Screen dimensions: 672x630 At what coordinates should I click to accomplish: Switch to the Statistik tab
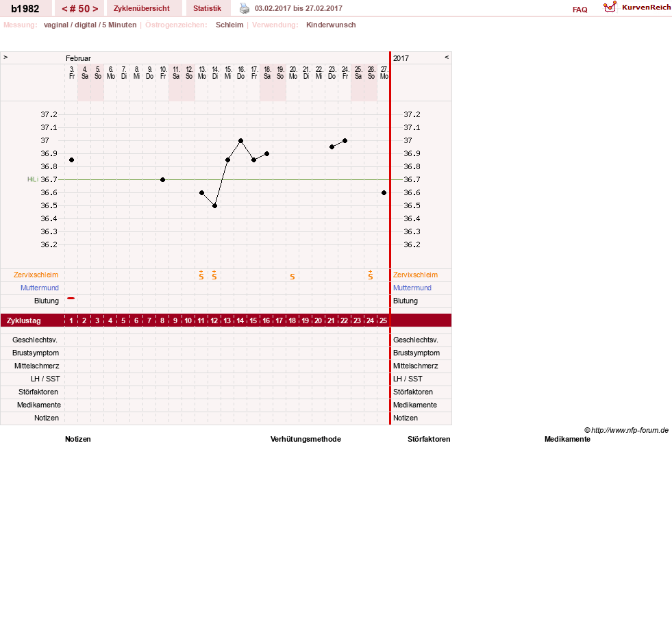(x=207, y=8)
